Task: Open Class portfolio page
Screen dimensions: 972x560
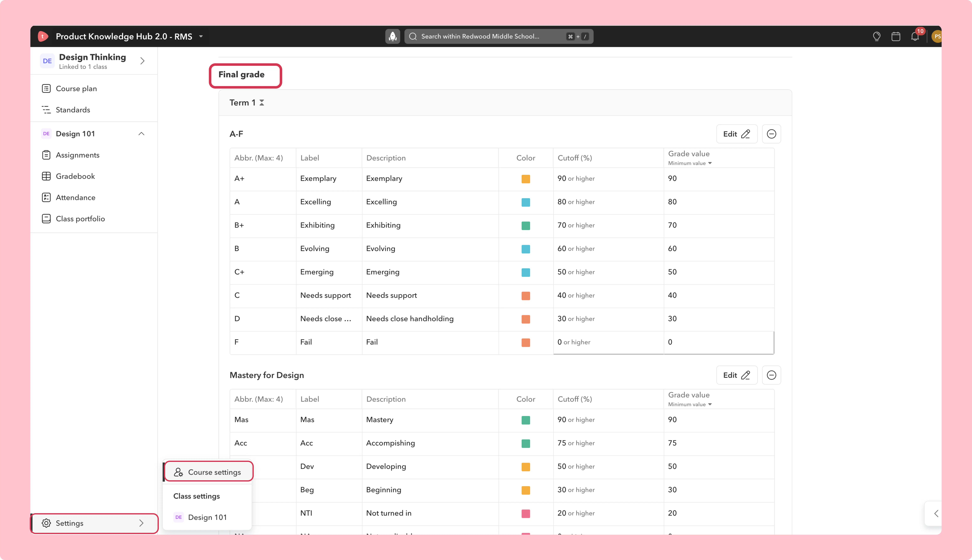Action: [x=80, y=218]
